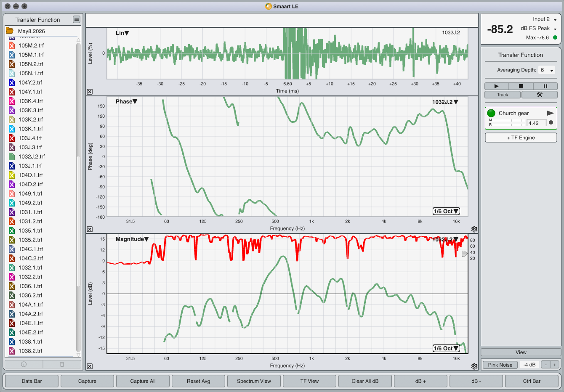564x392 pixels.
Task: Toggle visibility icon of 104Y.1.trf trace
Action: click(x=12, y=92)
